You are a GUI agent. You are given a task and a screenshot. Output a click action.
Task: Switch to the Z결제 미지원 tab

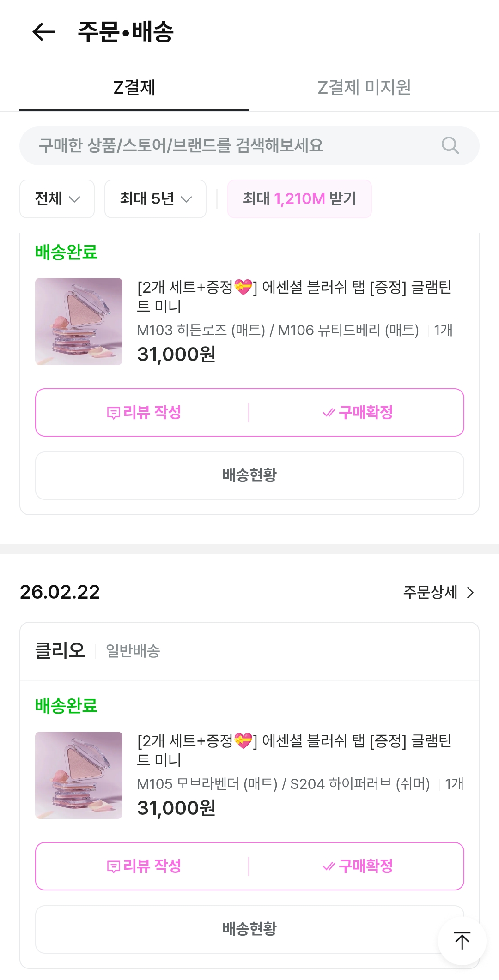click(x=364, y=87)
